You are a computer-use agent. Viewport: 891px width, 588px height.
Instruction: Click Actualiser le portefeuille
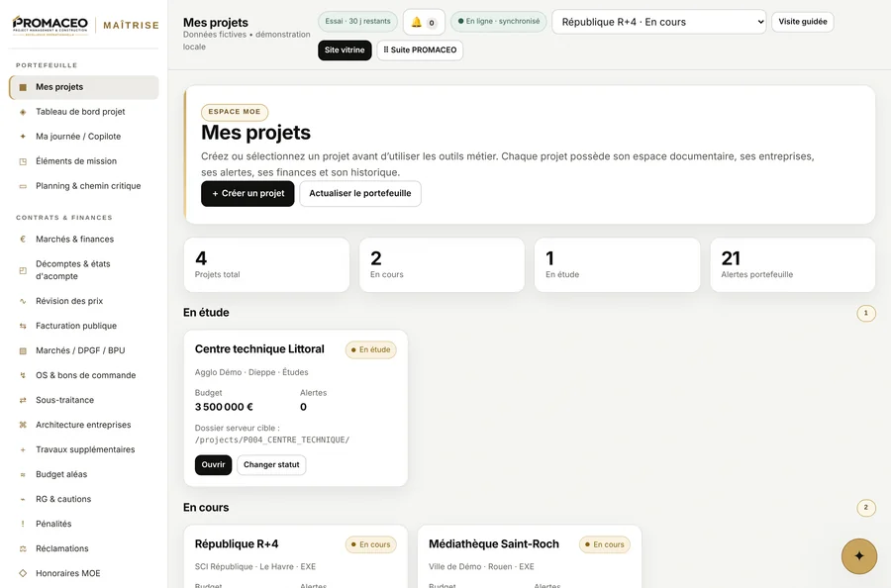point(360,194)
